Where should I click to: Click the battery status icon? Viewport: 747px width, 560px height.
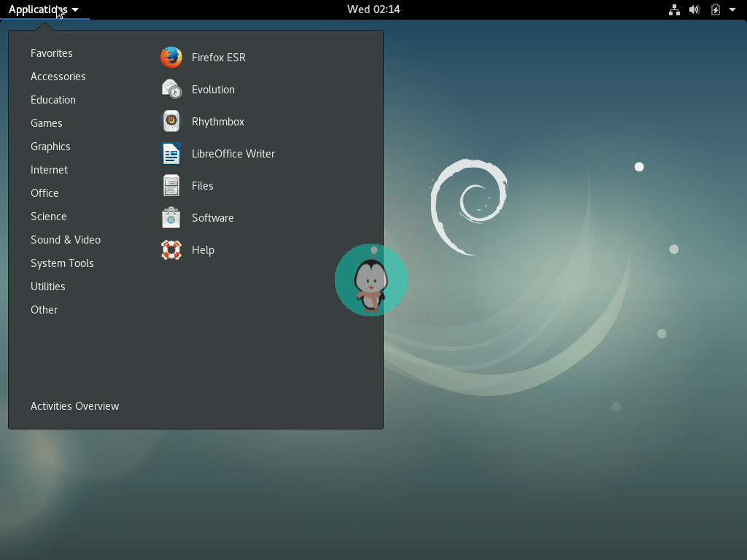715,9
